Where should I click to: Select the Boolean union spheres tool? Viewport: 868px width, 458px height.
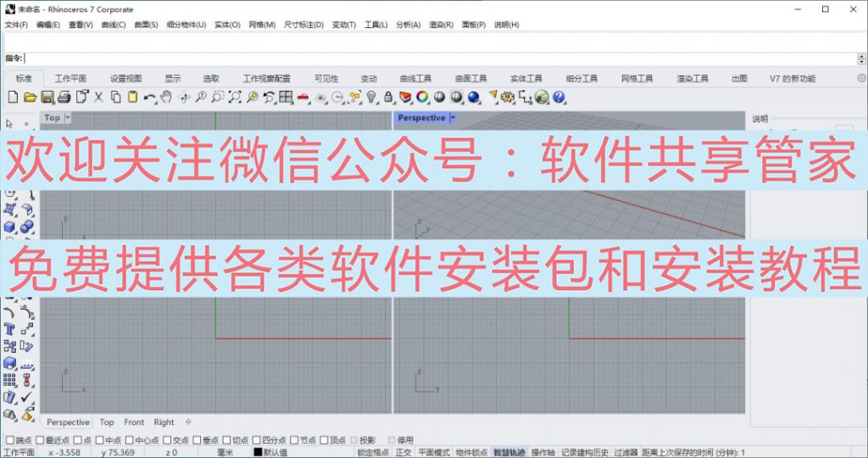(x=26, y=226)
